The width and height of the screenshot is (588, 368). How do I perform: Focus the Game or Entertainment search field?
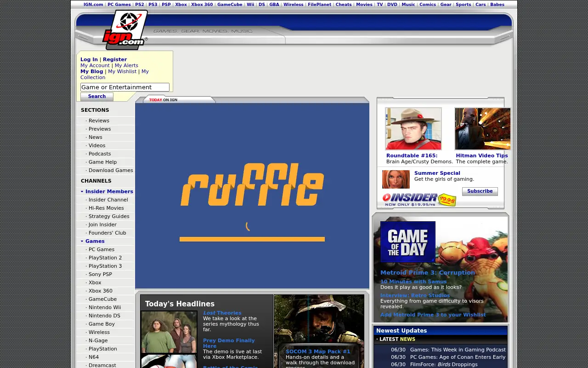pyautogui.click(x=125, y=87)
